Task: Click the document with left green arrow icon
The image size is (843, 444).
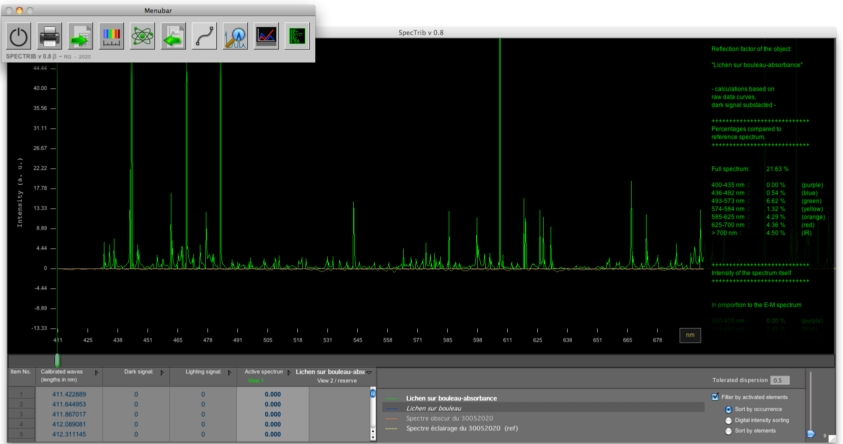Action: (173, 36)
